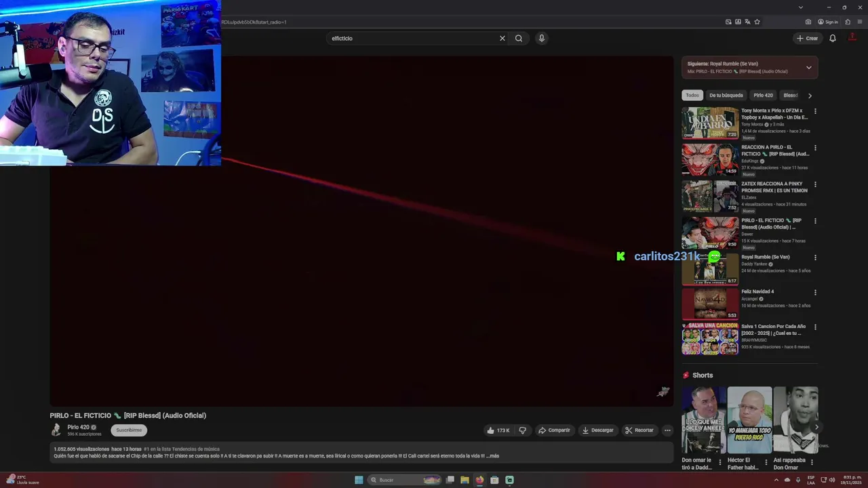Open the taskbar weather widget
Viewport: 868px width, 488px height.
[22, 480]
